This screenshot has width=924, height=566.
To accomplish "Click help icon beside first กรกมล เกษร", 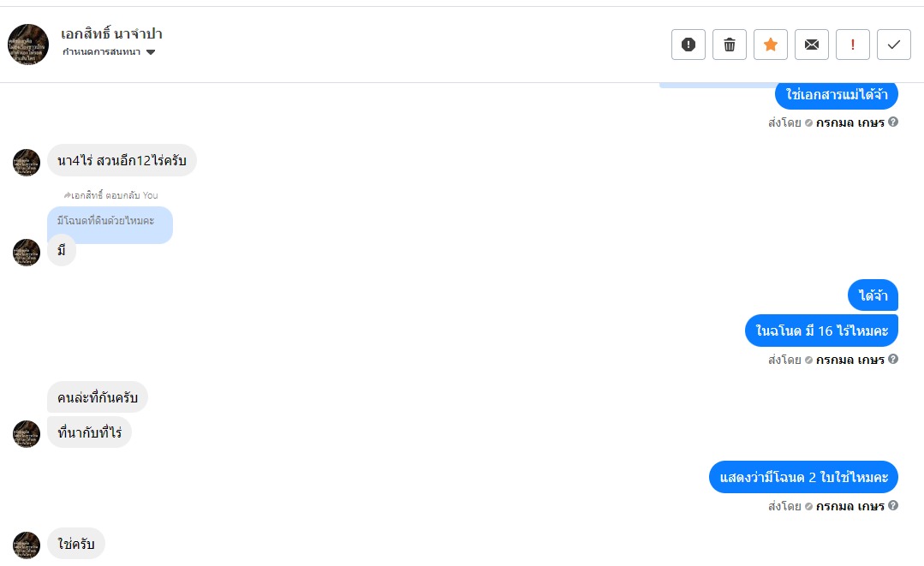I will (x=893, y=122).
